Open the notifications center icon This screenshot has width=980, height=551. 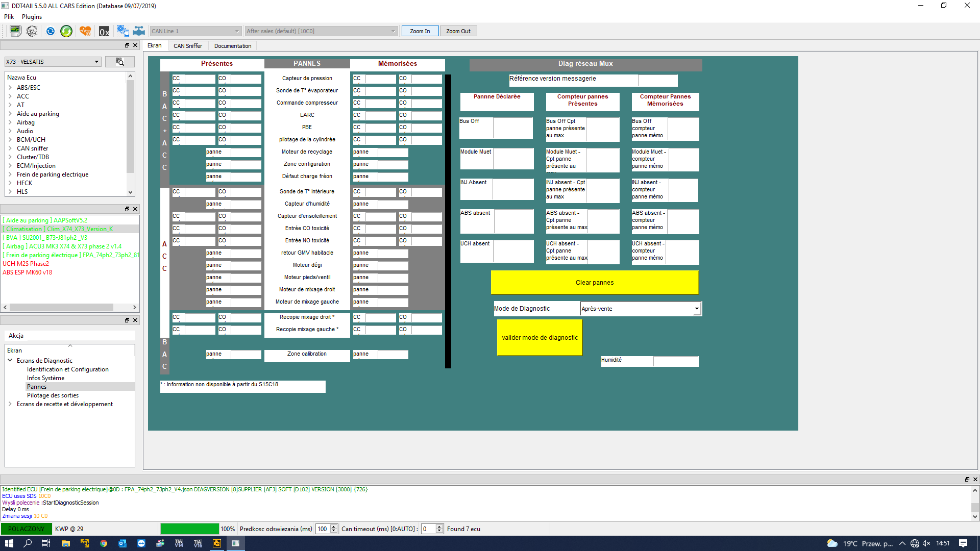click(x=963, y=543)
